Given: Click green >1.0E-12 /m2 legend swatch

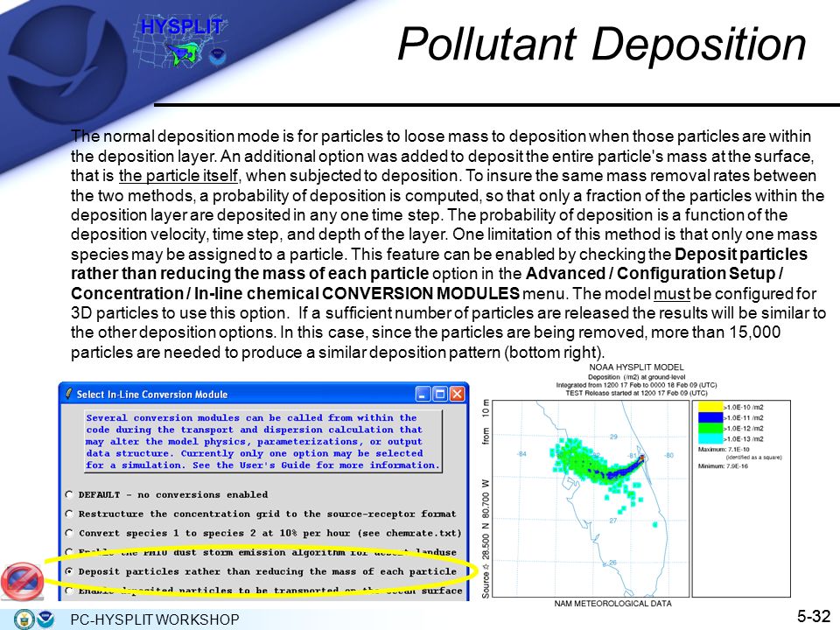Looking at the screenshot, I should click(710, 428).
